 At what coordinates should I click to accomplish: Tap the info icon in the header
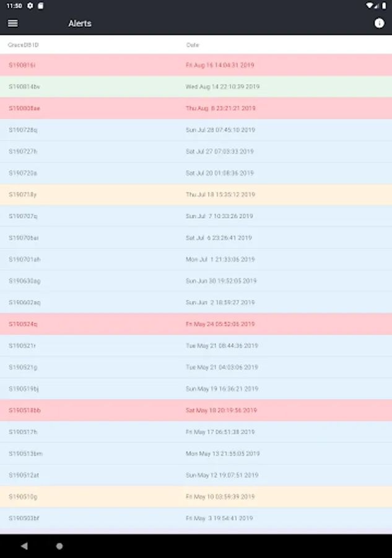[379, 23]
